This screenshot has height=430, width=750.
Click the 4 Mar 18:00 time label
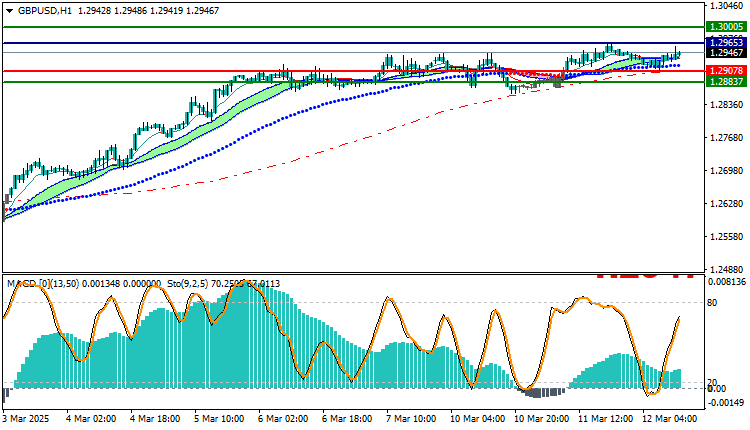(x=155, y=419)
